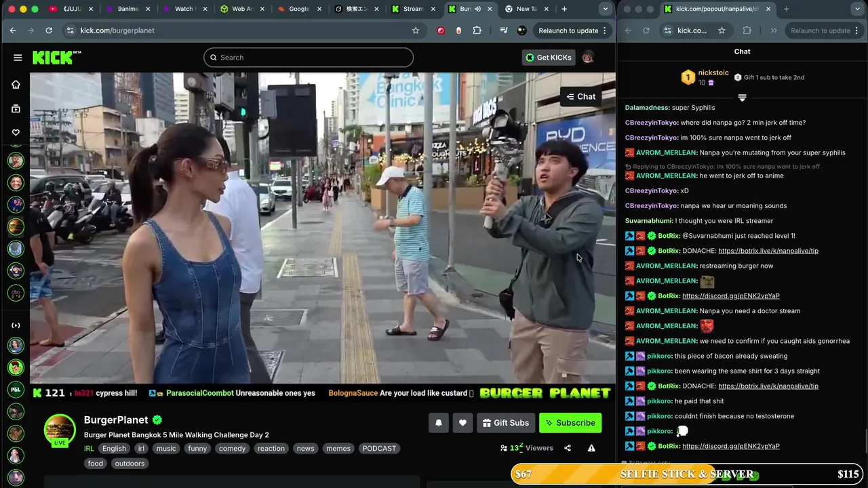Viewport: 868px width, 488px height.
Task: Select the PODCAST tag
Action: (x=379, y=449)
